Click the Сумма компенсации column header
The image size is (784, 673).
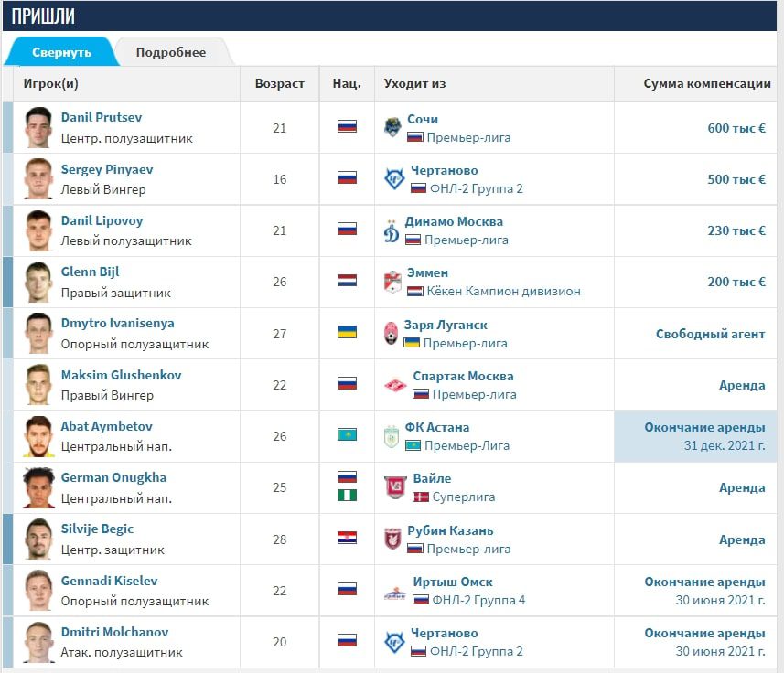tap(707, 83)
